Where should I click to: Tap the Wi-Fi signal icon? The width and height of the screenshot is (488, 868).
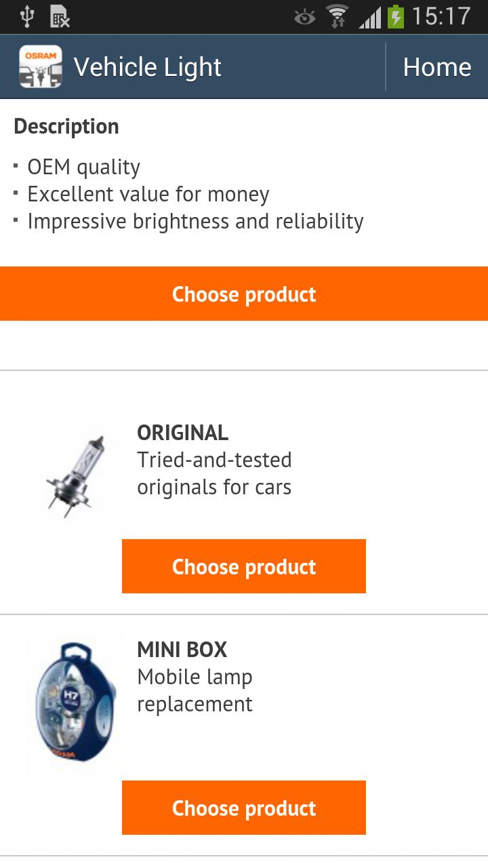pyautogui.click(x=338, y=16)
